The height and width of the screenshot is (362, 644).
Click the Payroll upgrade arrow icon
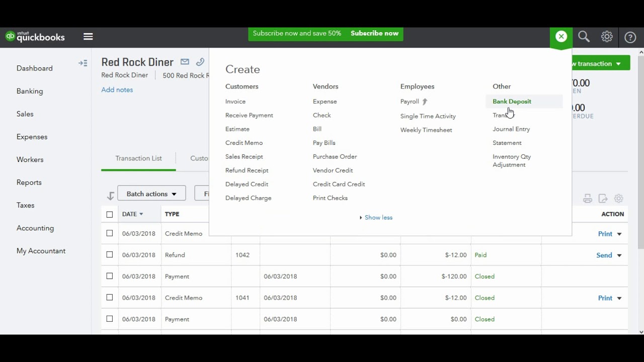tap(425, 102)
